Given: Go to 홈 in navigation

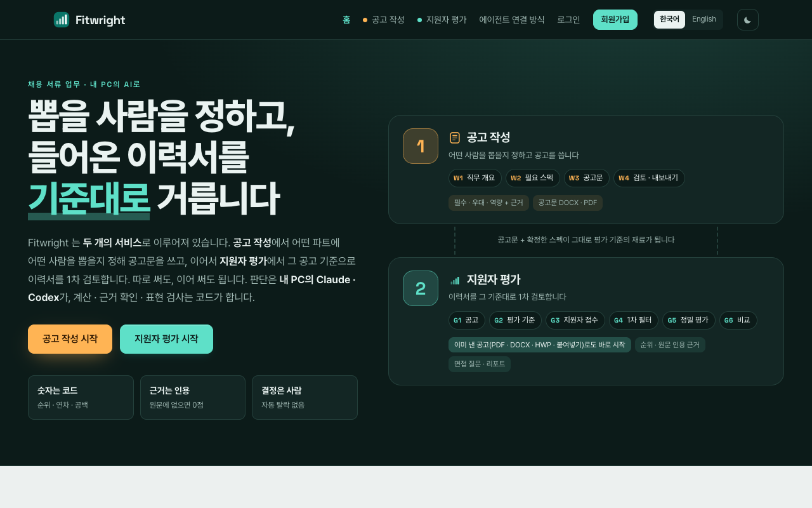Looking at the screenshot, I should 346,20.
